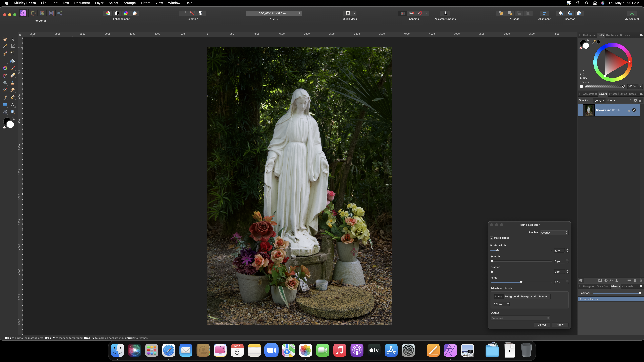Screen dimensions: 644x362
Task: Select the Paint Brush tool
Action: 12,68
